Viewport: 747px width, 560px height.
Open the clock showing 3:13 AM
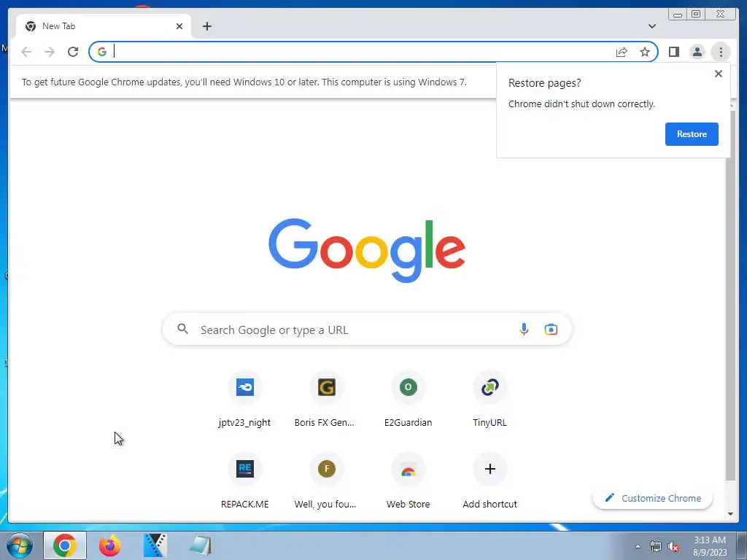(710, 546)
